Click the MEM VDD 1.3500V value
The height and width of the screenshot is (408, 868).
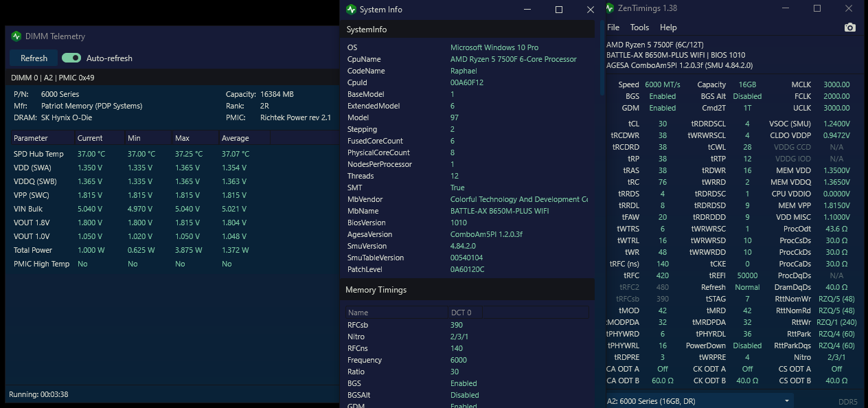click(x=836, y=171)
